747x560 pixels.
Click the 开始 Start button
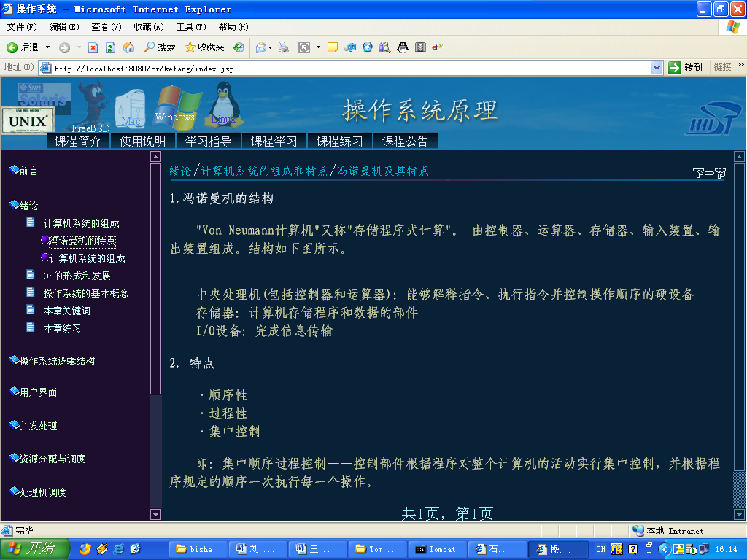coord(34,549)
